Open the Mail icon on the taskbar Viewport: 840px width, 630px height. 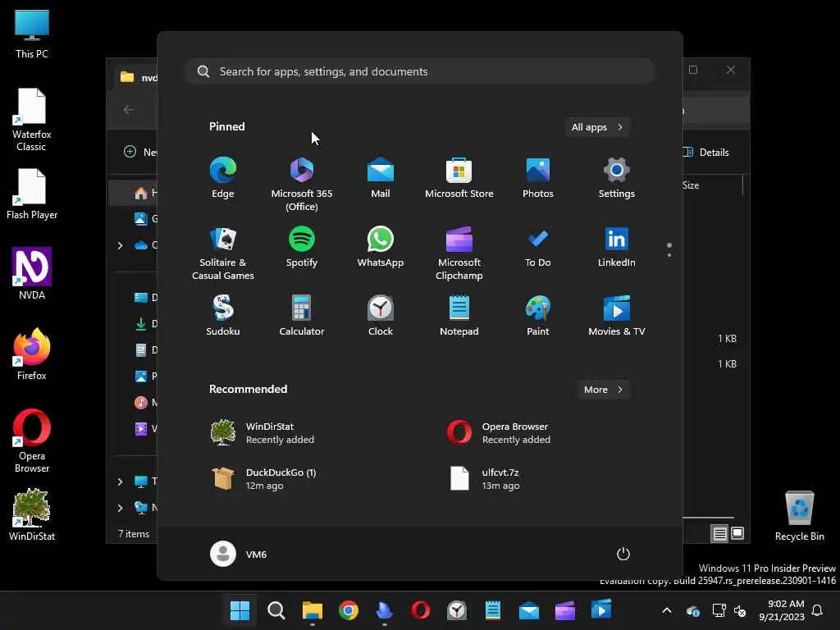tap(529, 610)
